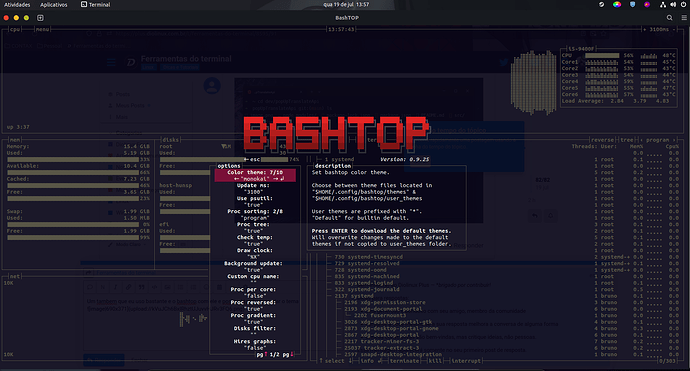This screenshot has height=371, width=690.
Task: Click the terminate process button
Action: click(x=404, y=361)
